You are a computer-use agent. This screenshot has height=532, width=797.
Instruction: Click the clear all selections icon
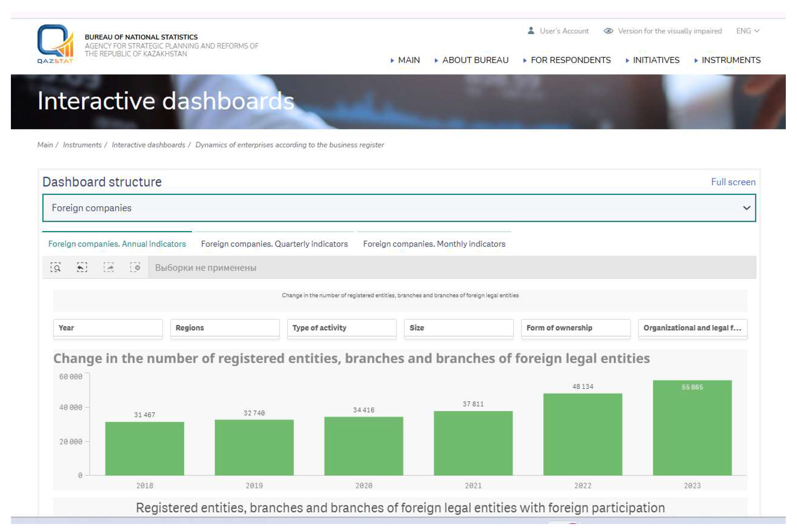coord(135,267)
